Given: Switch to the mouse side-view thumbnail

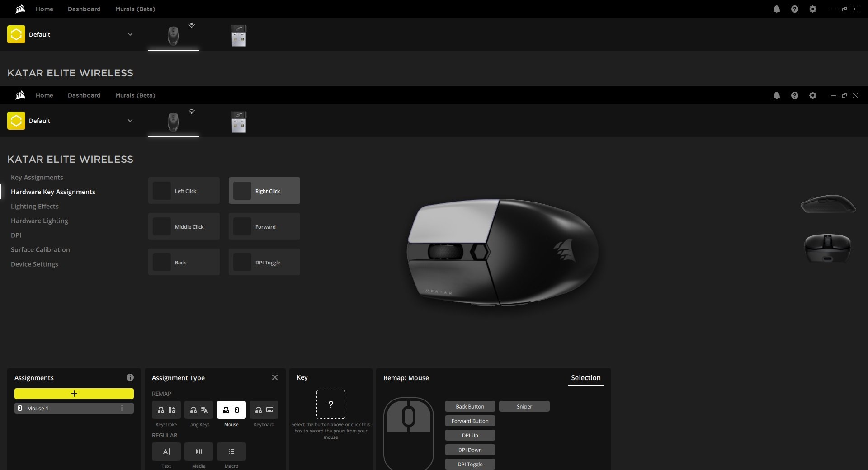Looking at the screenshot, I should [828, 204].
